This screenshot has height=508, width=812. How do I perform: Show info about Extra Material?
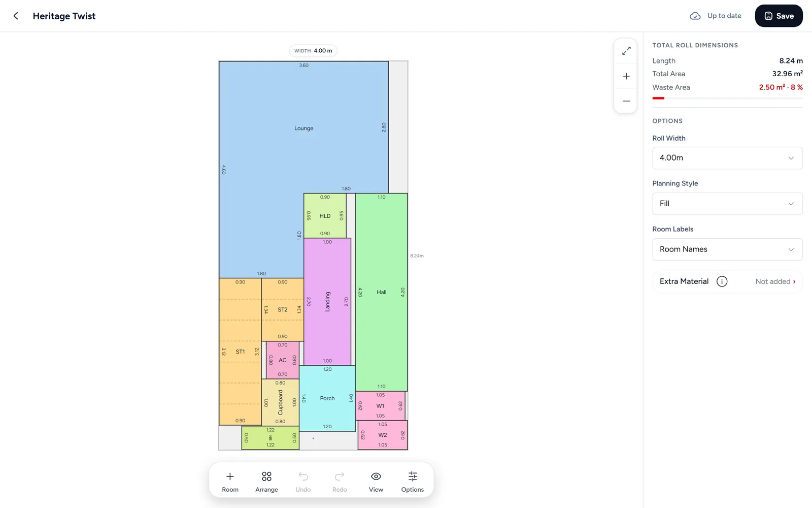click(x=722, y=281)
